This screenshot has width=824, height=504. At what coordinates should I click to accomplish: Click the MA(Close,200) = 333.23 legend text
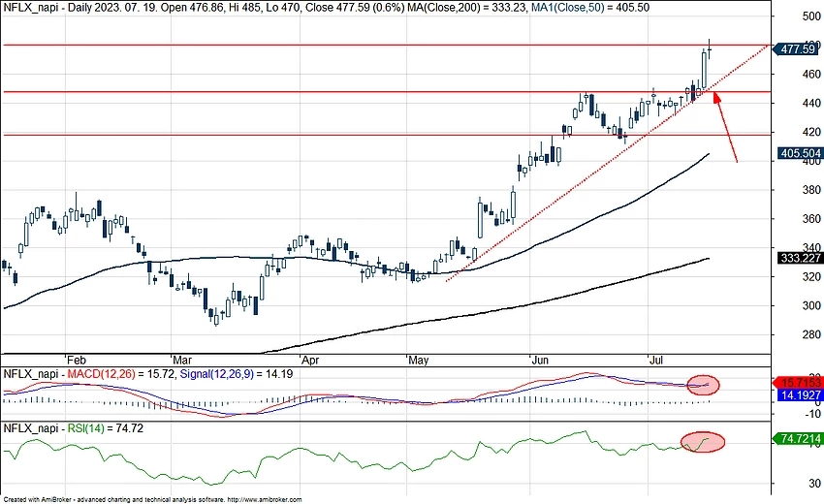click(x=466, y=8)
